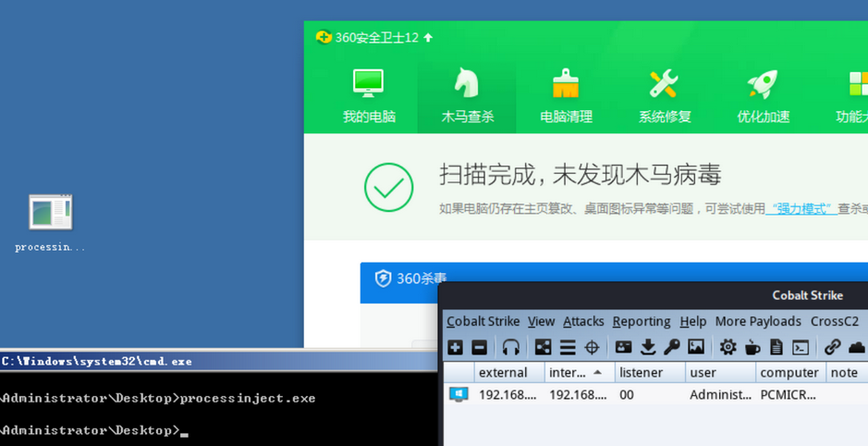Open the CrossC2 menu
The width and height of the screenshot is (868, 446).
(x=834, y=321)
